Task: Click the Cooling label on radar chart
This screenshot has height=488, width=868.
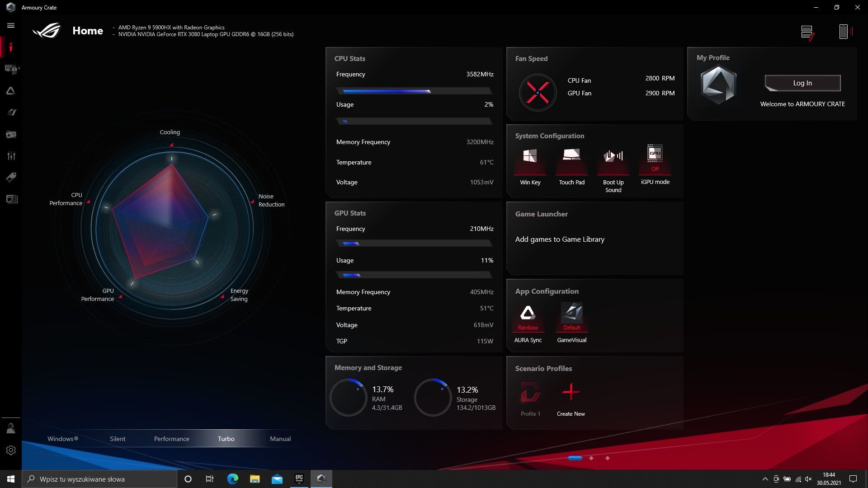Action: 170,132
